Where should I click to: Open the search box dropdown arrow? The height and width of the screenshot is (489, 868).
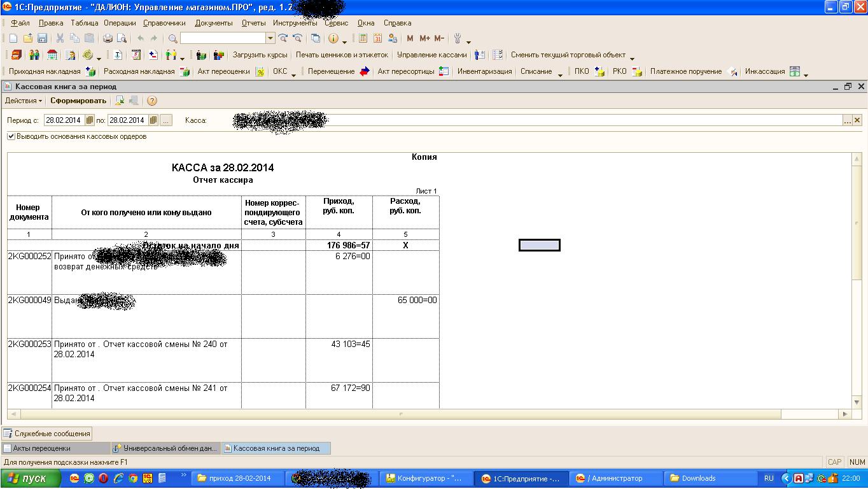270,38
